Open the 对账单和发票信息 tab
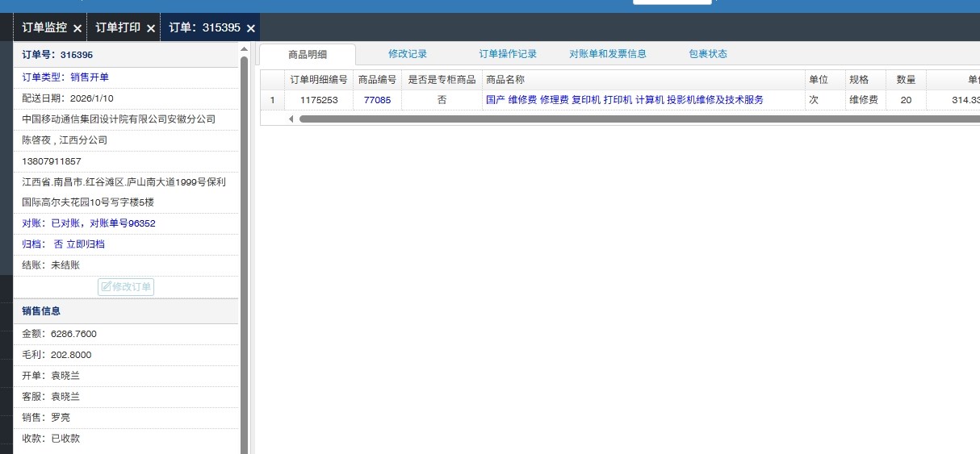This screenshot has height=454, width=980. point(607,54)
